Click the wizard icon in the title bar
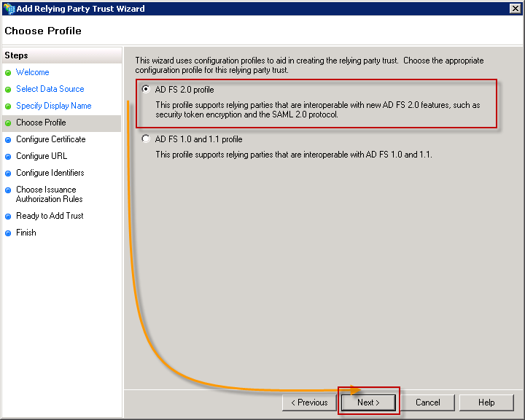 tap(9, 9)
